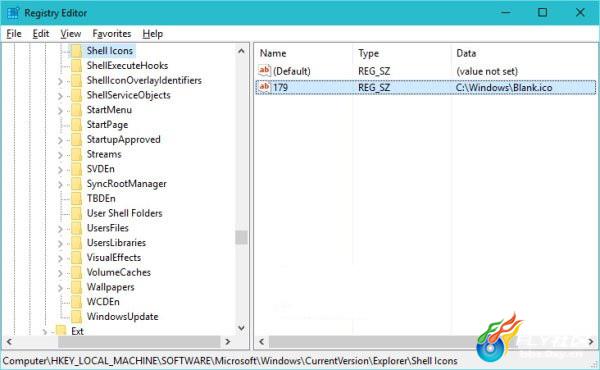The height and width of the screenshot is (370, 600).
Task: Expand the ShellIconOverlayIdentifiers key
Action: pyautogui.click(x=60, y=81)
